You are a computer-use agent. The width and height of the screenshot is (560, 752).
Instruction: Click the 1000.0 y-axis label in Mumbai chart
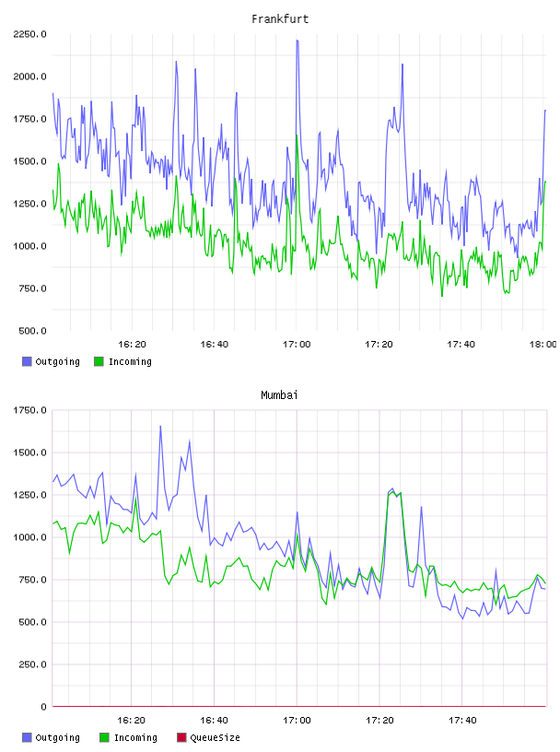point(29,537)
